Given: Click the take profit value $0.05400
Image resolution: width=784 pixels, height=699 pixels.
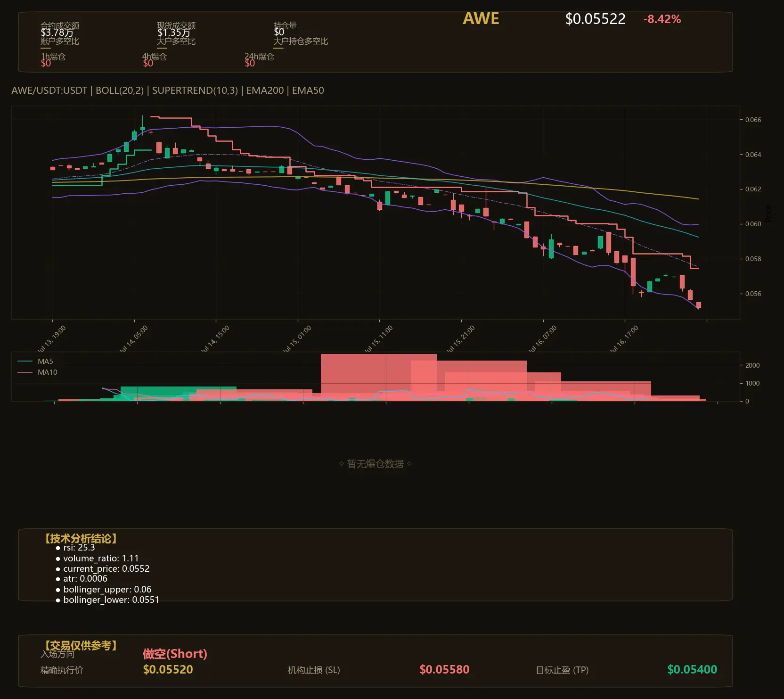Looking at the screenshot, I should pyautogui.click(x=692, y=670).
